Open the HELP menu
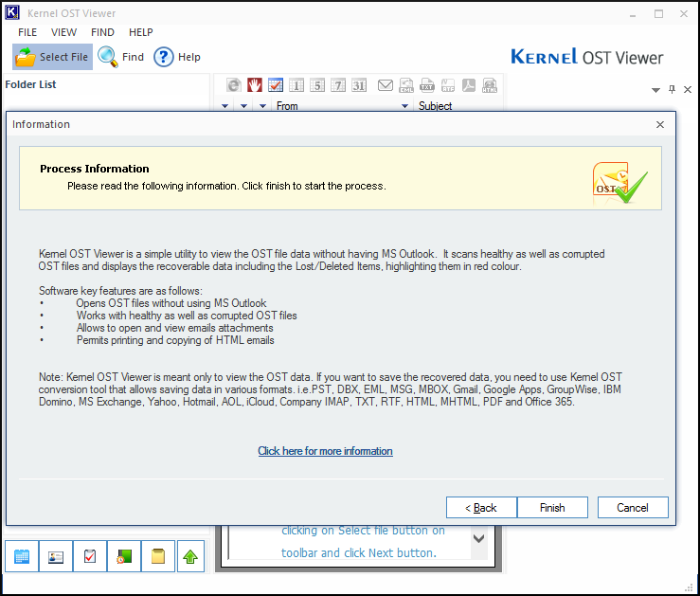 [141, 32]
